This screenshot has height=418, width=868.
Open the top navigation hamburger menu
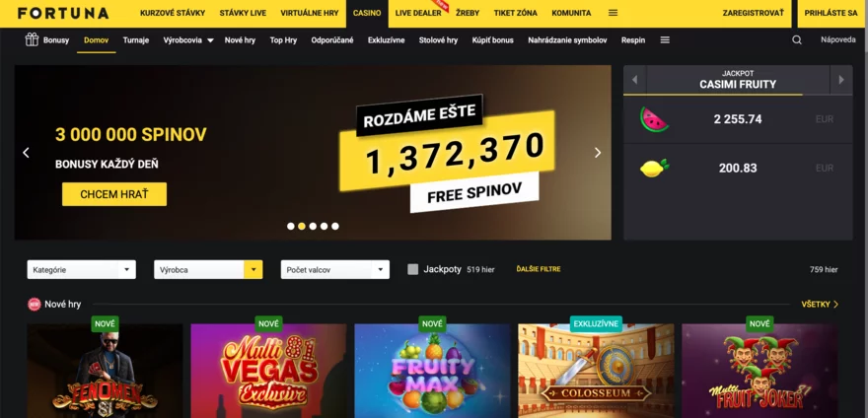click(613, 13)
